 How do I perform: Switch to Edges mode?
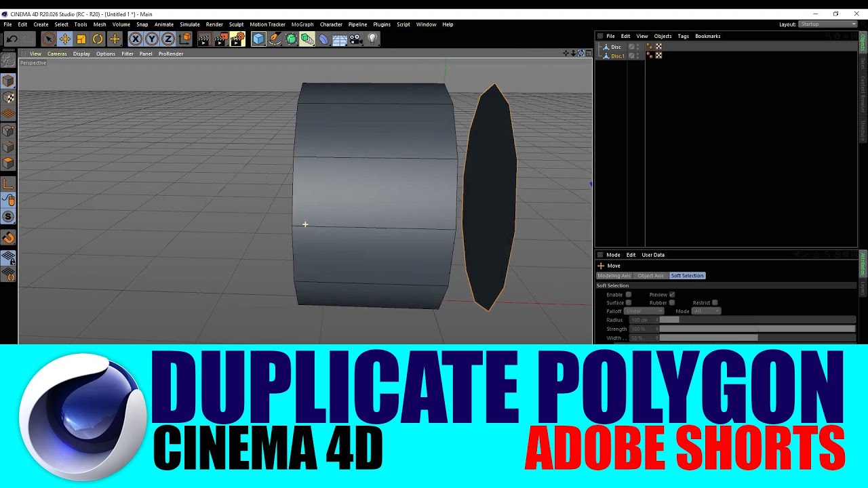(8, 147)
